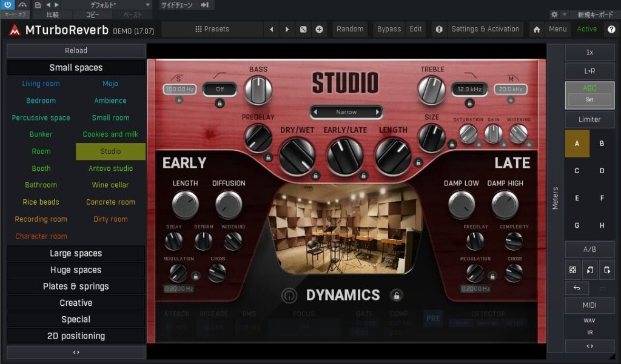Click the lock icon beside the DYNAMICS title

[x=396, y=296]
